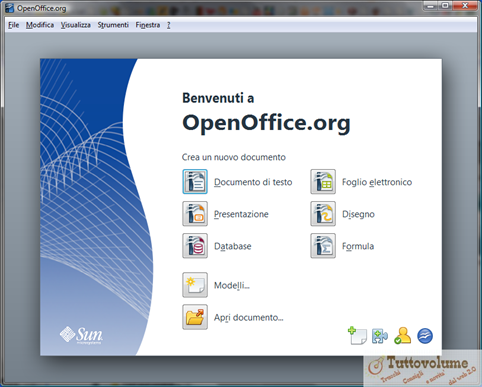The width and height of the screenshot is (482, 387).
Task: Select the Presentazione icon
Action: point(195,214)
